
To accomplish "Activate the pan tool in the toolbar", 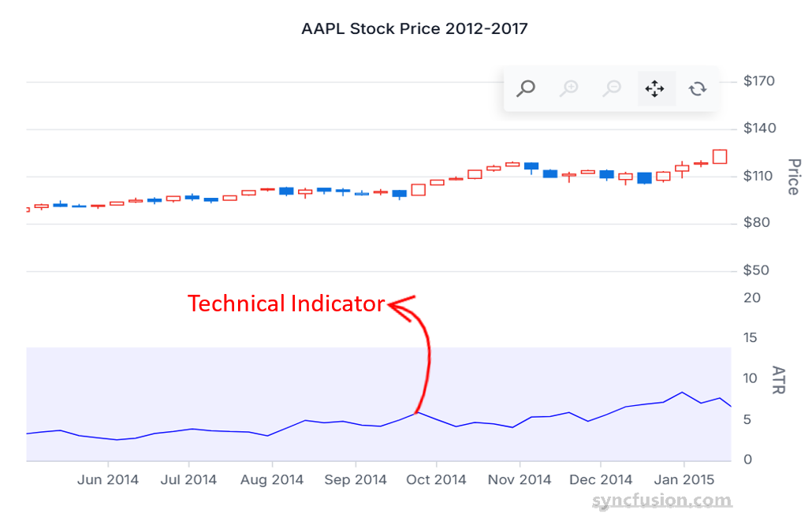I will pyautogui.click(x=655, y=88).
